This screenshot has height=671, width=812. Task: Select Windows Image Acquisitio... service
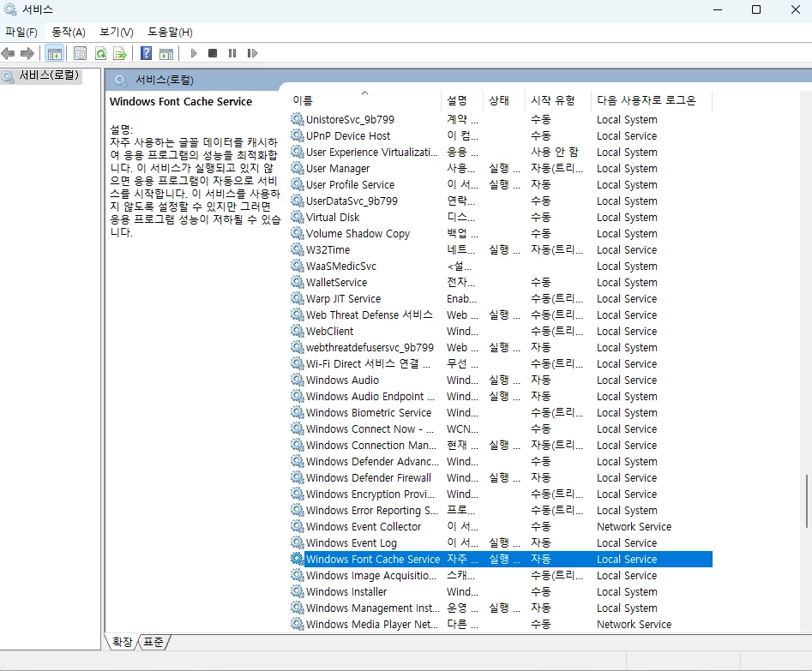501,575
